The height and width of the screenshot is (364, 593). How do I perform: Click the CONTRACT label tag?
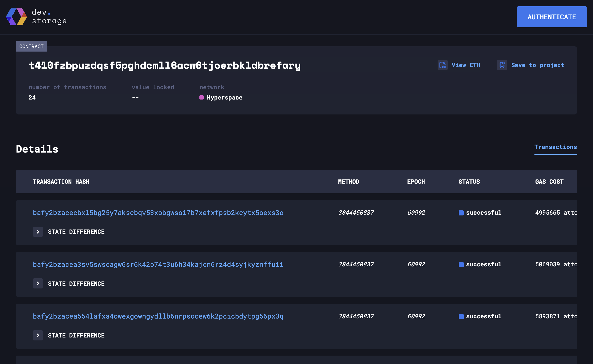pyautogui.click(x=31, y=46)
